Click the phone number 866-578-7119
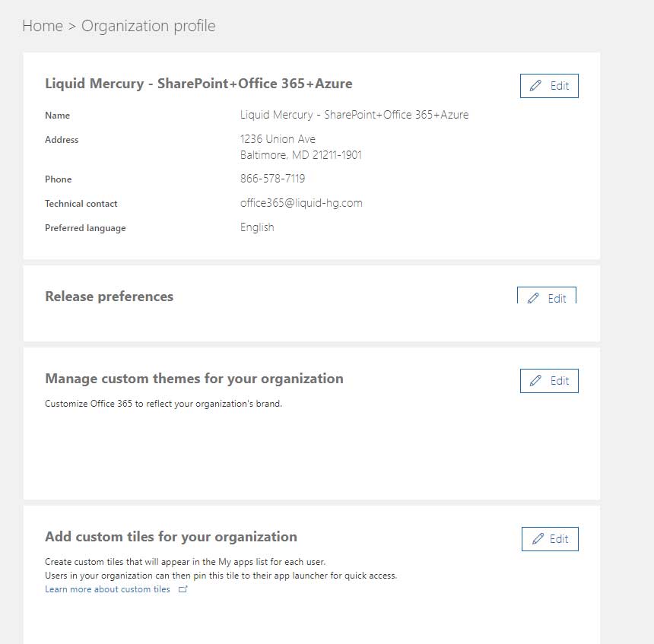The width and height of the screenshot is (654, 644). pyautogui.click(x=272, y=179)
